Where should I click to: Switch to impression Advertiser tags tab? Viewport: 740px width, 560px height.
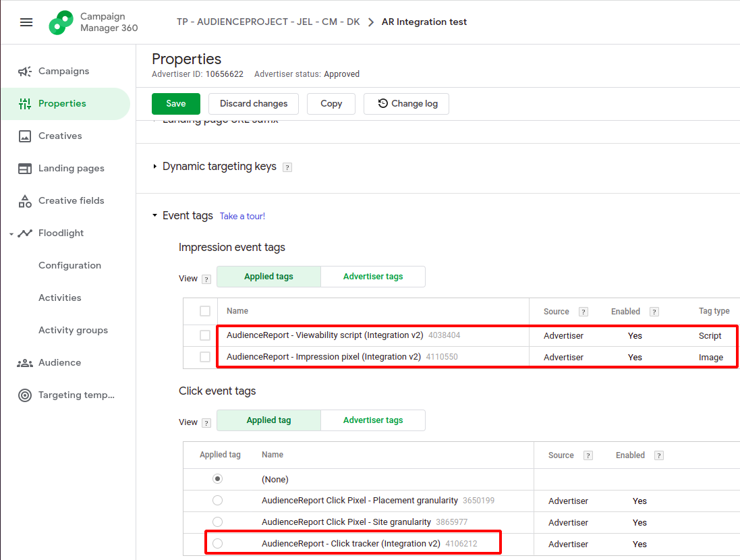coord(373,277)
